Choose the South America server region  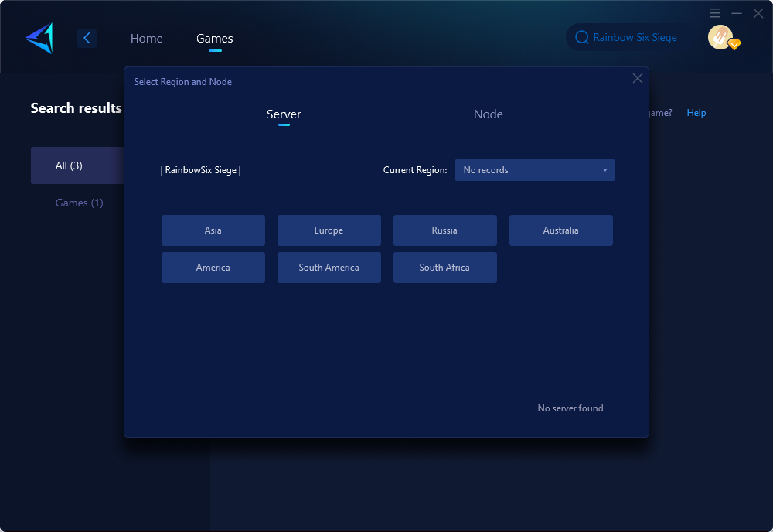coord(329,268)
